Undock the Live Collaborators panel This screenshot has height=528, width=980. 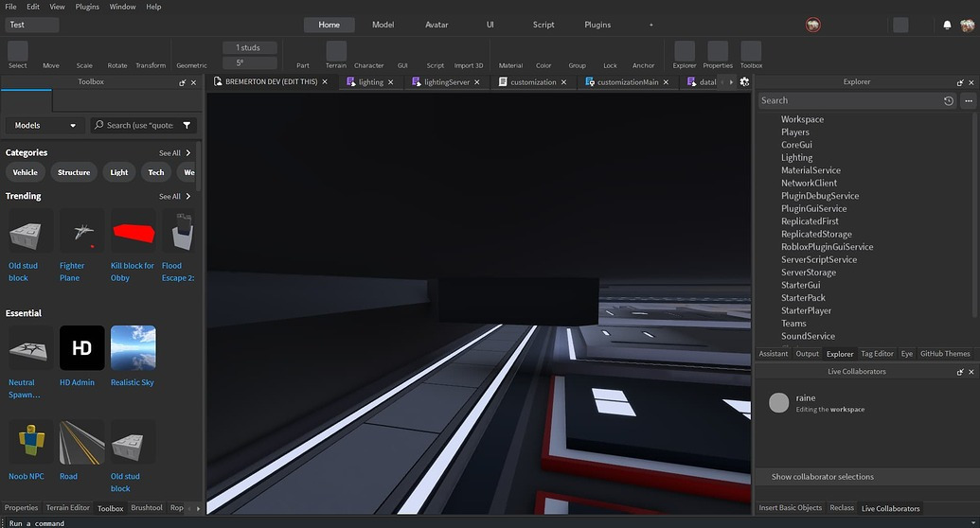coord(960,372)
